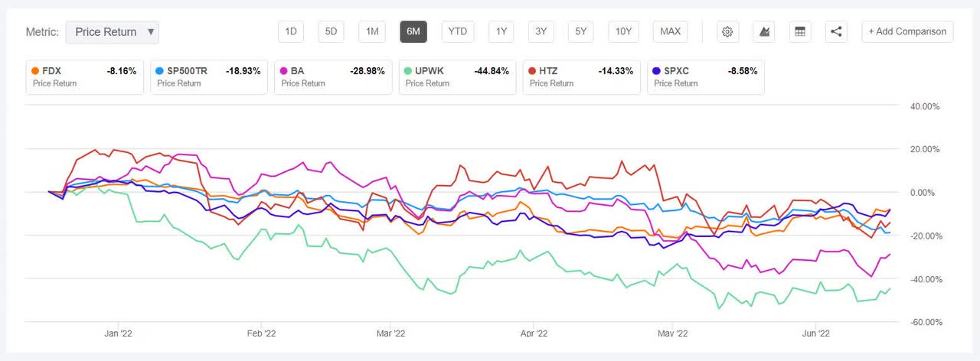Select the MAX time range
Image resolution: width=980 pixels, height=361 pixels.
(x=670, y=31)
